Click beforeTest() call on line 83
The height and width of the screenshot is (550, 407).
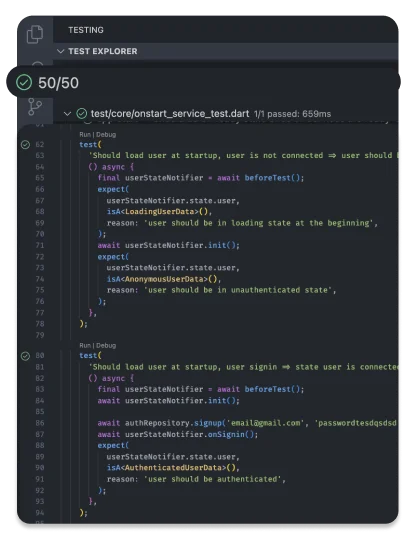[274, 389]
